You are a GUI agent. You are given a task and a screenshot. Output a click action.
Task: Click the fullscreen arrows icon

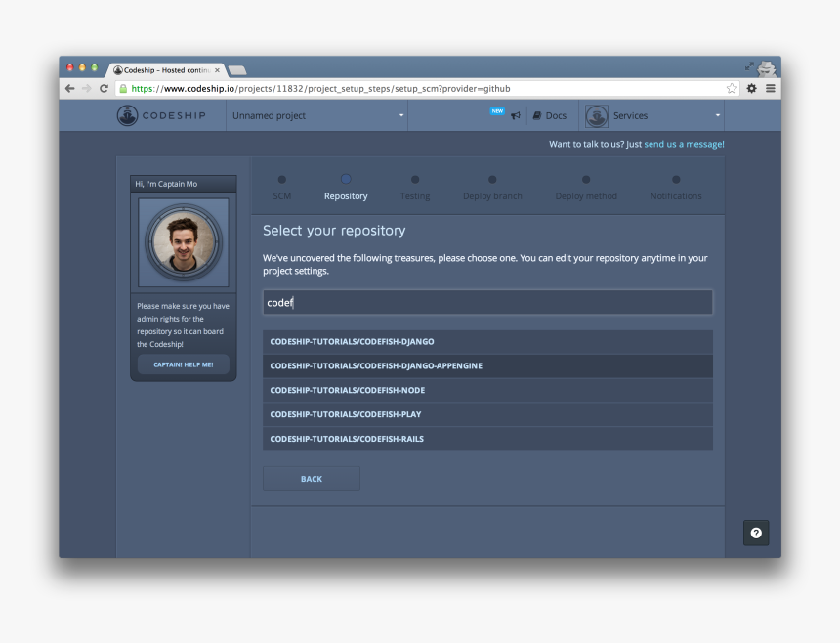pyautogui.click(x=749, y=66)
